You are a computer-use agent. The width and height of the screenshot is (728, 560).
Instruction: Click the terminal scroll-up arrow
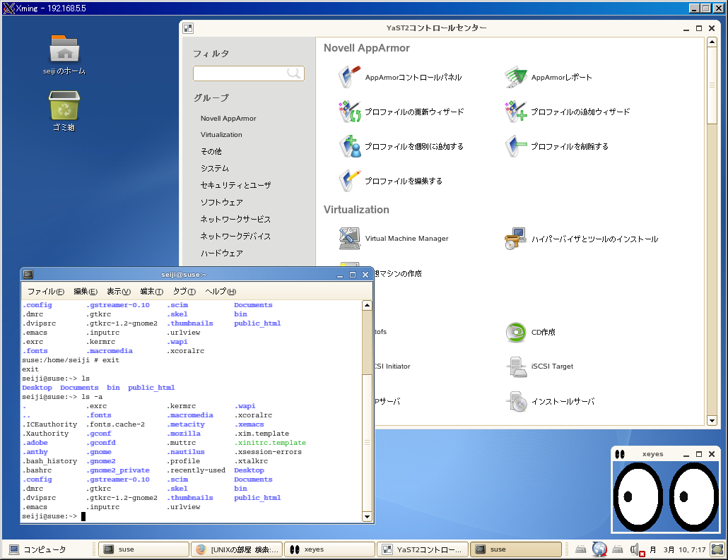(x=367, y=305)
